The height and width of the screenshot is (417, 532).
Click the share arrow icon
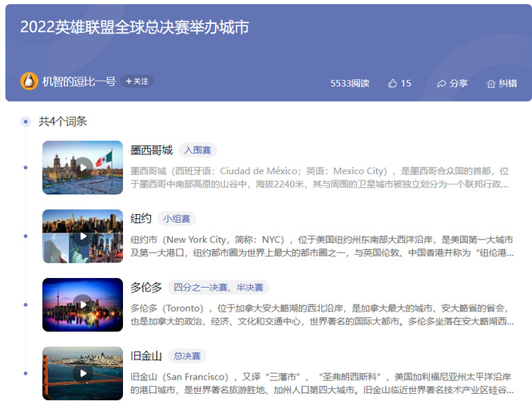(442, 83)
